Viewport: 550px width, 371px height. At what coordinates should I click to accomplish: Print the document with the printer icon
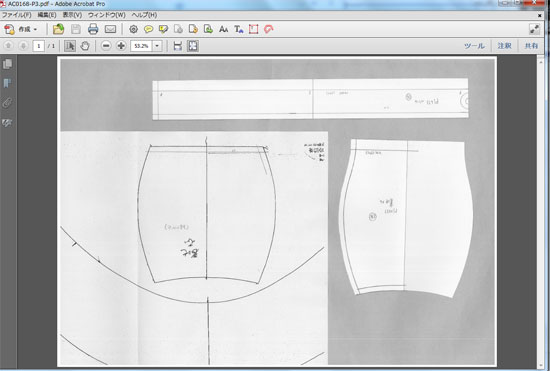93,29
